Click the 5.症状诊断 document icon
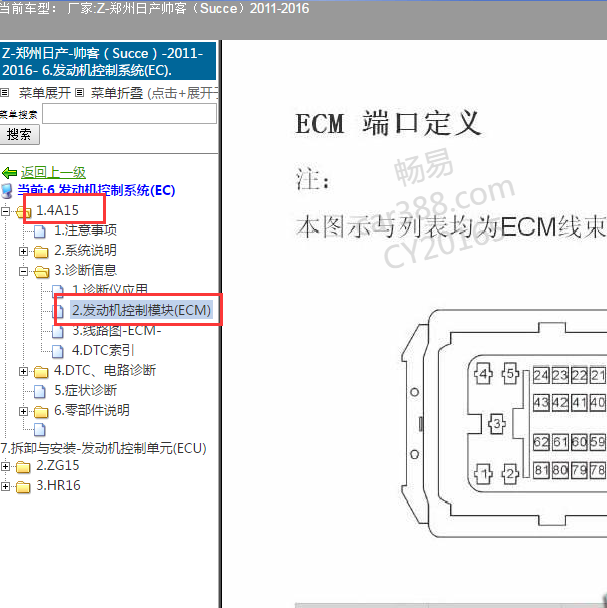 [39, 391]
